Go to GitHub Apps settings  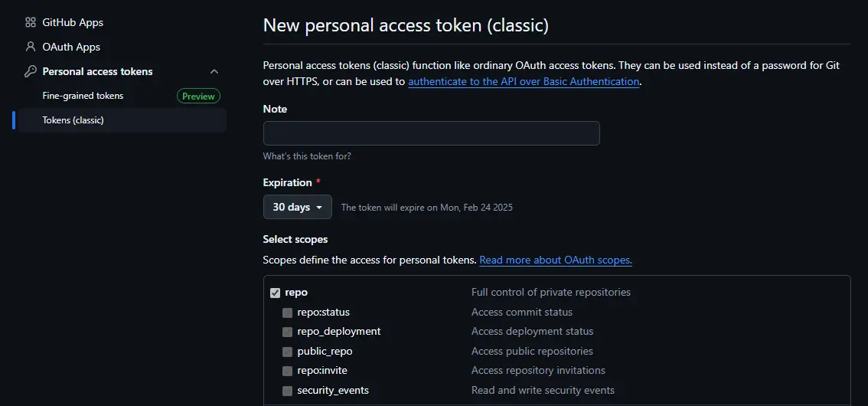point(73,23)
